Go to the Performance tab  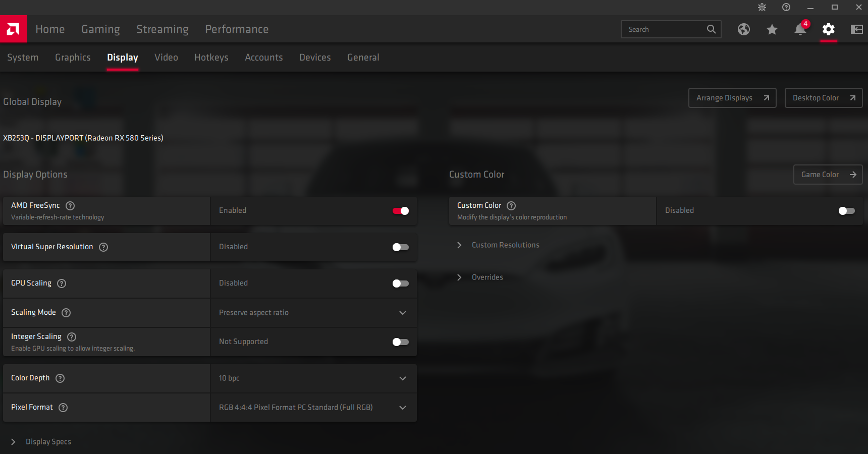237,29
